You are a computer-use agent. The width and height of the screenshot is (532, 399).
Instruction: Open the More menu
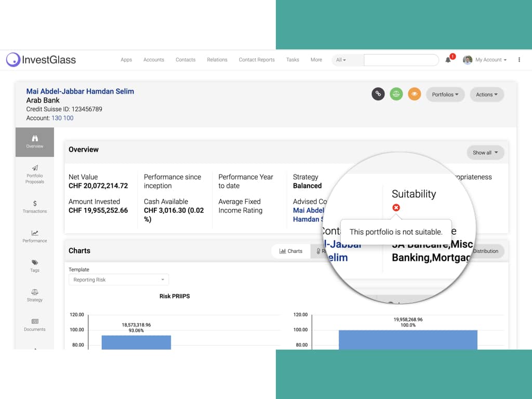coord(316,60)
